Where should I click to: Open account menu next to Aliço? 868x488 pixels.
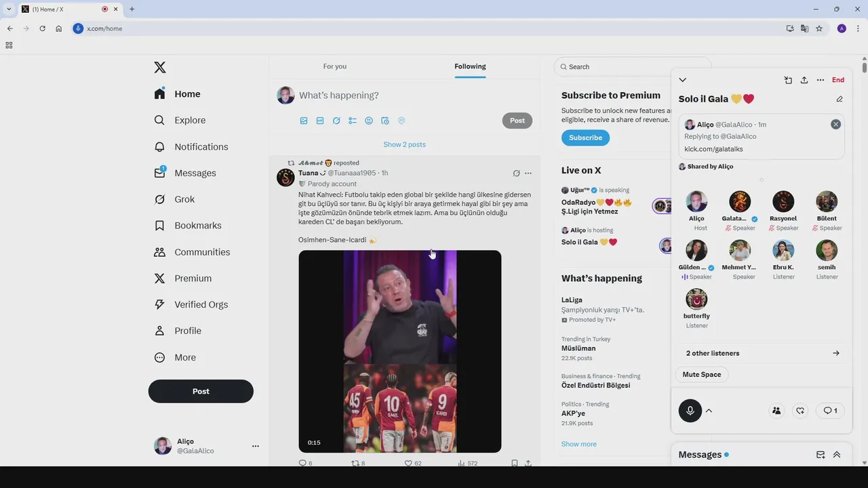point(256,446)
